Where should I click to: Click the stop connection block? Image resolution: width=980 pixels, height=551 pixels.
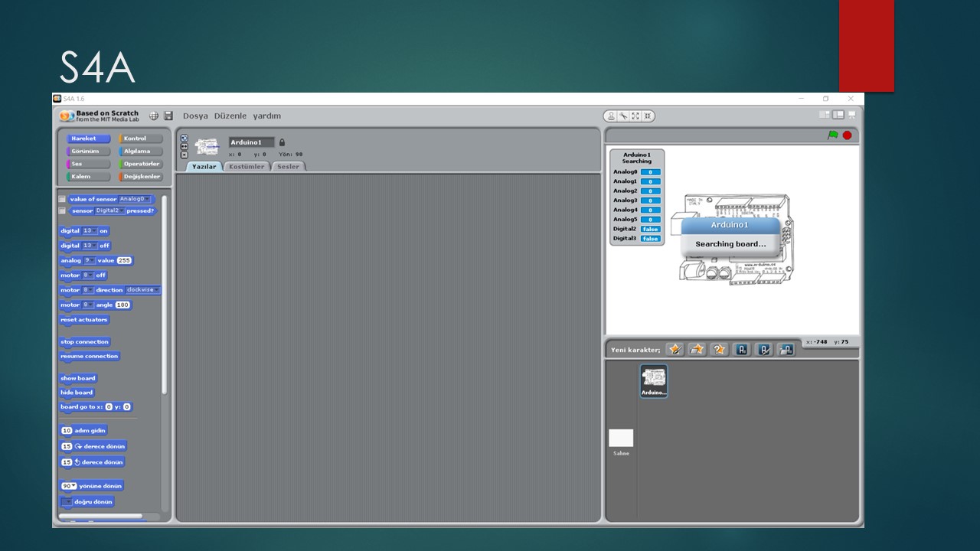point(85,342)
